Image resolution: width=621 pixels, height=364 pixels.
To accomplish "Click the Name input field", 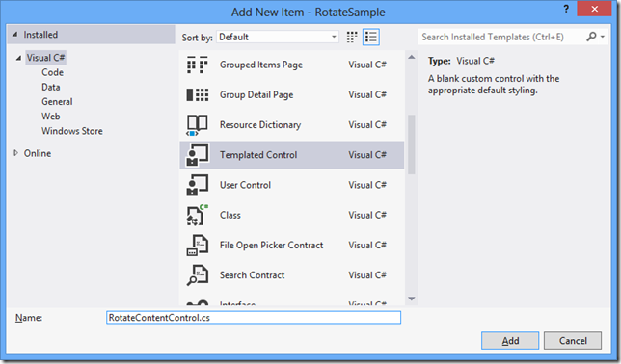I will tap(254, 318).
